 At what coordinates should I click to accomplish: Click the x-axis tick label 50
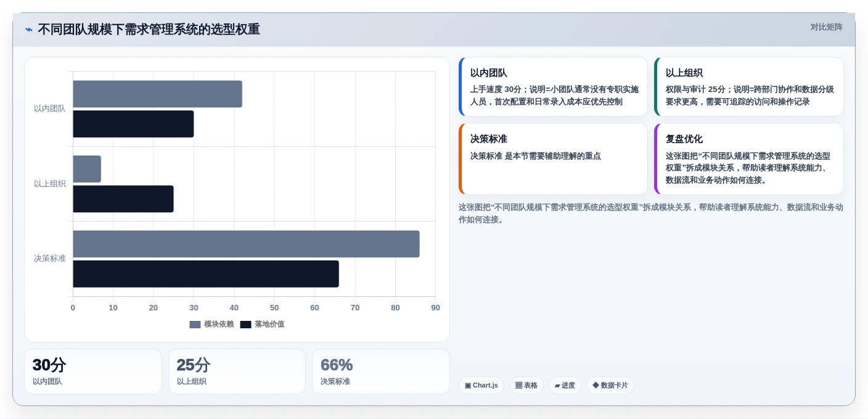click(x=274, y=308)
